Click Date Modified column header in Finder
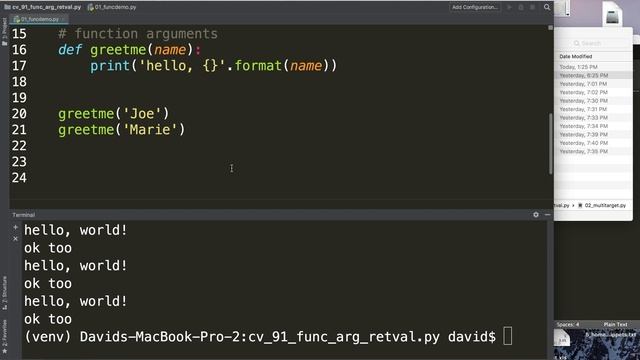 pyautogui.click(x=576, y=56)
